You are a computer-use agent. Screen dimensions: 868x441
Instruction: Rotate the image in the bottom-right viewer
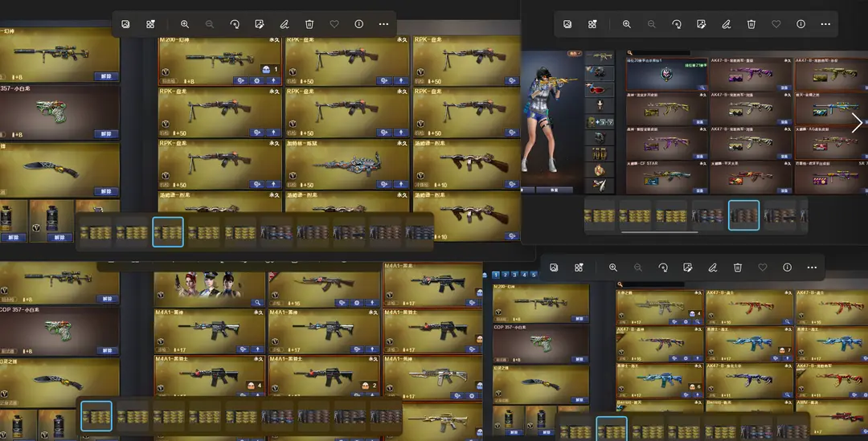(x=662, y=267)
